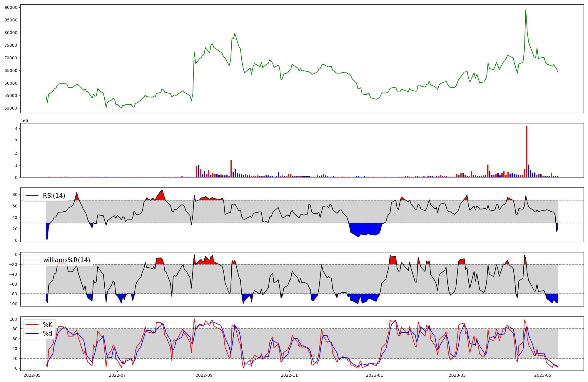
Task: Click the 2023-01 x-axis date label
Action: [x=375, y=375]
